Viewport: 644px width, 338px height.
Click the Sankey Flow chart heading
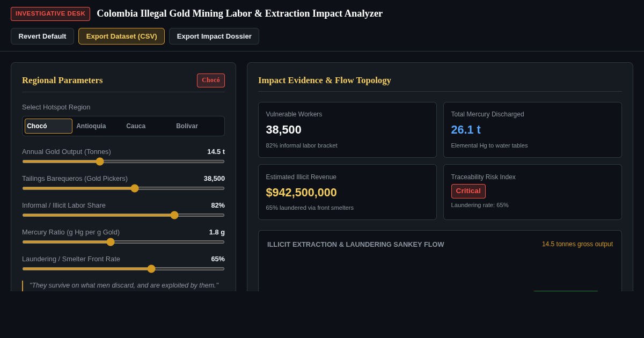[356, 245]
